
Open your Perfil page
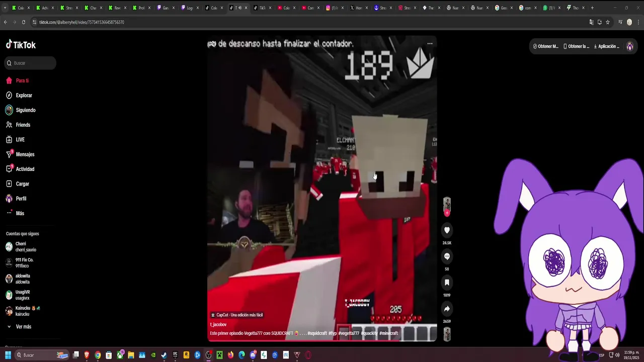[16, 199]
